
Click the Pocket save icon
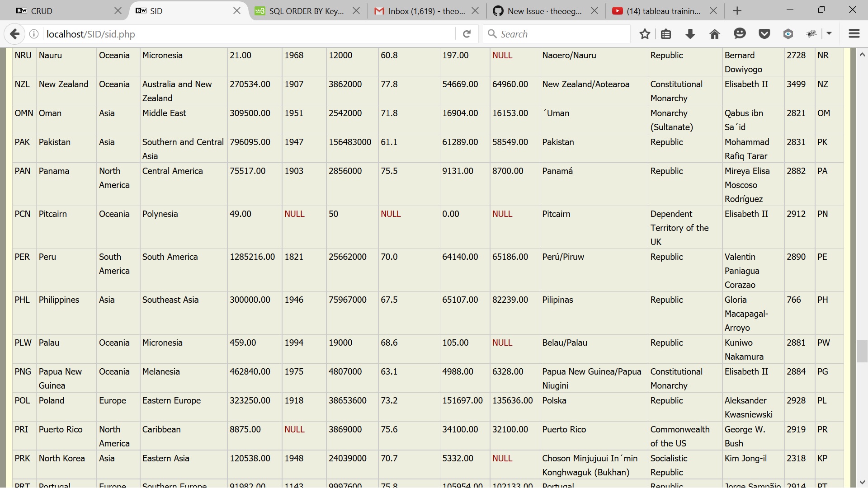point(764,34)
